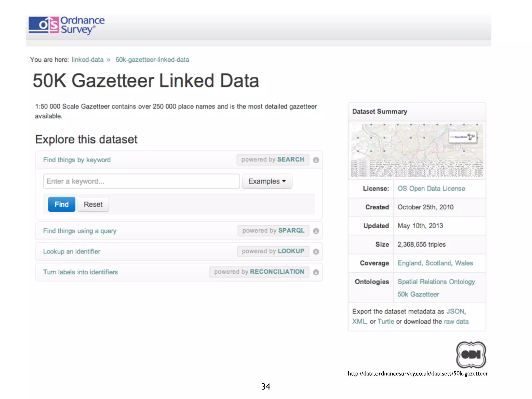Open info icon beside powered by LOOKUP
Screen dimensions: 532x399
point(316,251)
